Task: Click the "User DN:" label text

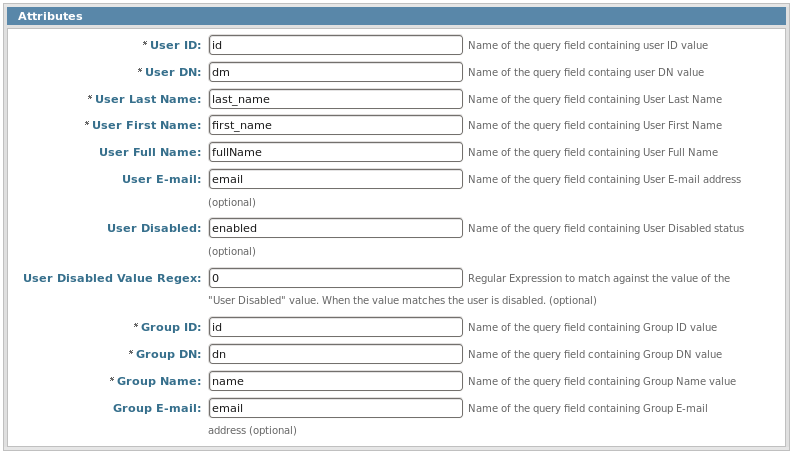Action: [x=173, y=72]
